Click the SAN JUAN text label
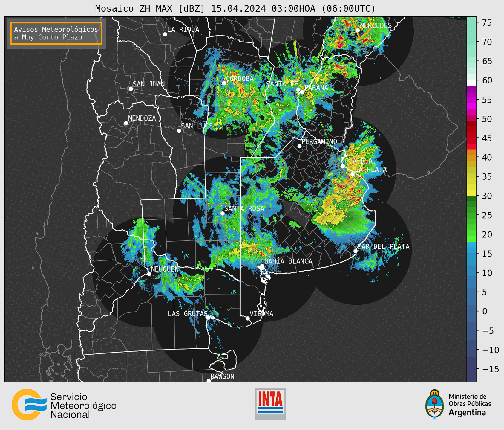Image resolution: width=504 pixels, height=430 pixels. pyautogui.click(x=149, y=84)
